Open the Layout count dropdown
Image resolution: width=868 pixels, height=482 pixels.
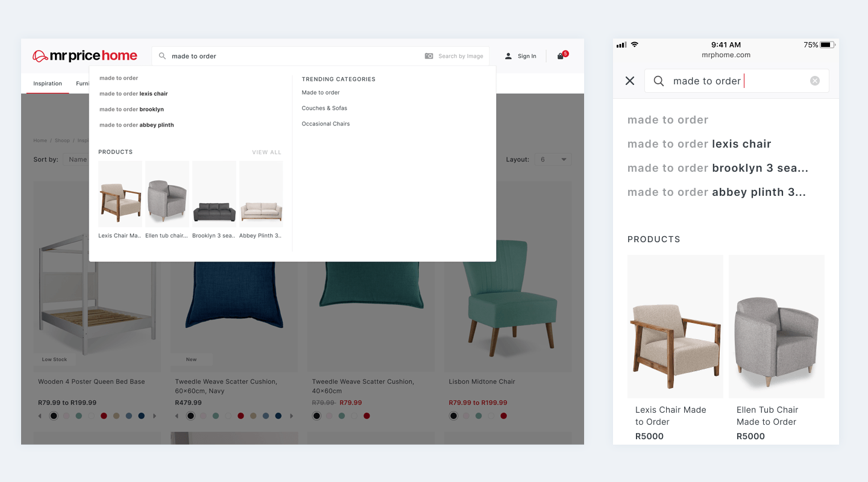point(552,159)
